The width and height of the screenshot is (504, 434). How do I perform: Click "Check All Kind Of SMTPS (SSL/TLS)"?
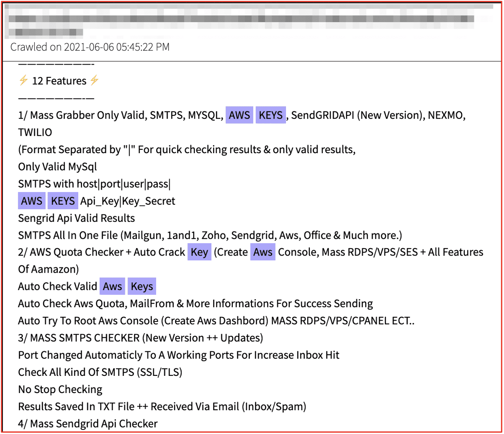[x=100, y=373]
